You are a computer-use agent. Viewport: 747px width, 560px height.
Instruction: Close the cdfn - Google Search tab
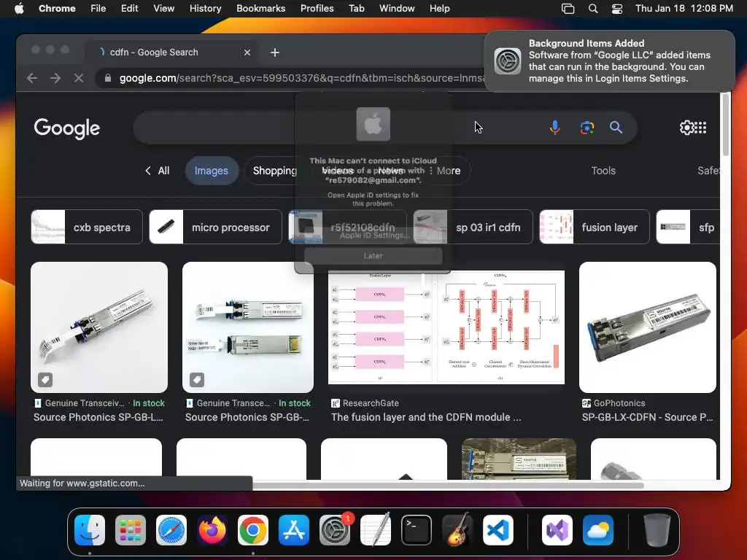(x=247, y=52)
